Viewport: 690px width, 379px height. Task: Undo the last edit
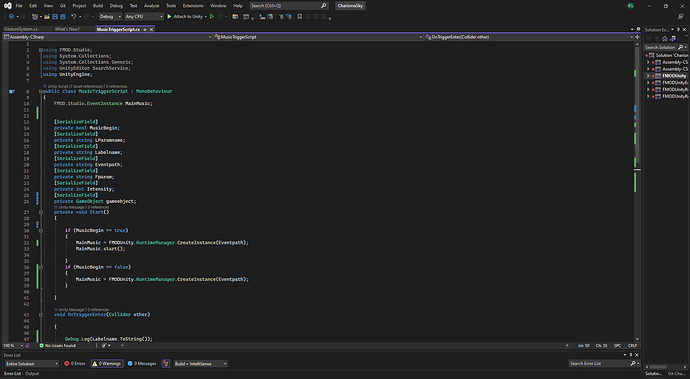(73, 17)
